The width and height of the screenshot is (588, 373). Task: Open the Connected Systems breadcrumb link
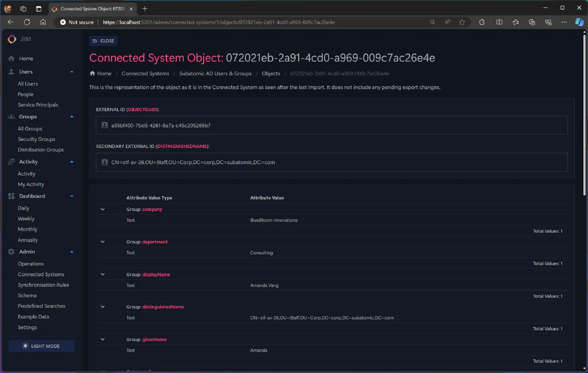point(145,74)
